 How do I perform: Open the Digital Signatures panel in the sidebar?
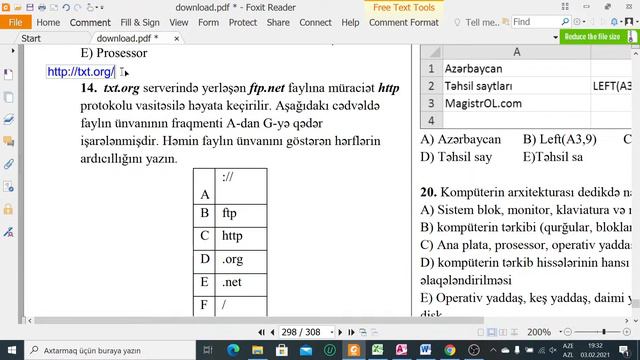pos(8,232)
